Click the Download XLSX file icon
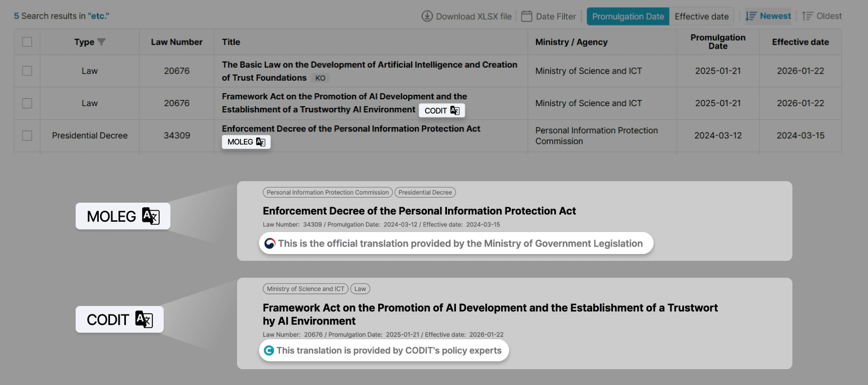The width and height of the screenshot is (868, 385). click(427, 16)
